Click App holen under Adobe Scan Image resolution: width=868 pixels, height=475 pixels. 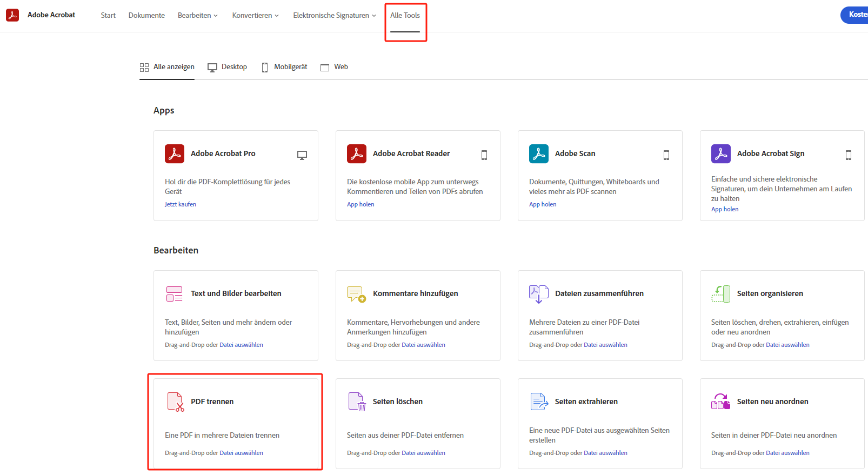pos(543,204)
